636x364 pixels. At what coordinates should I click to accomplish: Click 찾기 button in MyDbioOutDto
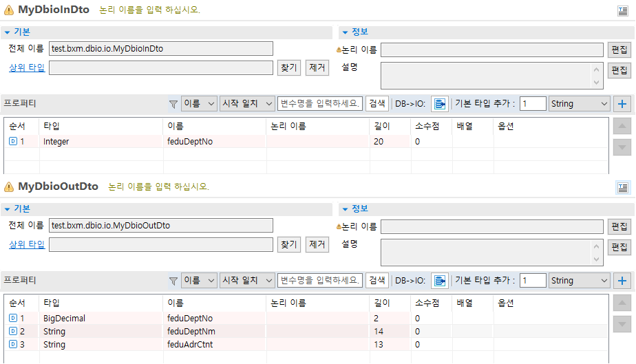[x=289, y=244]
